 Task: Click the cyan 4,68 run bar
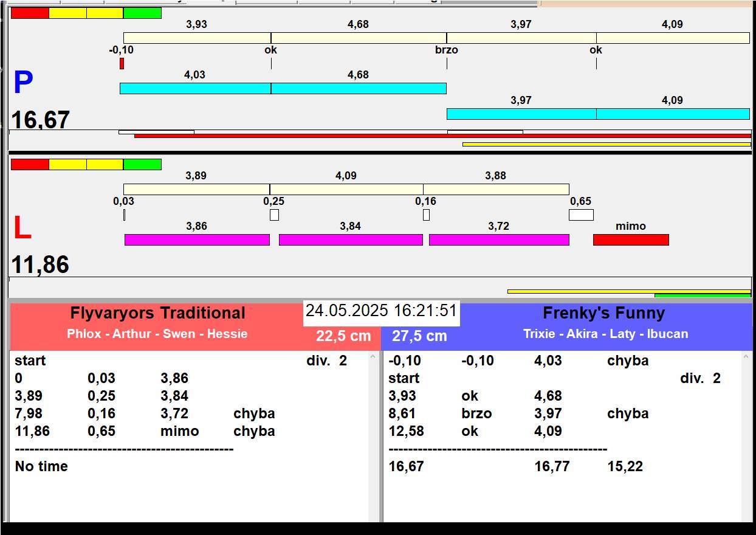359,88
